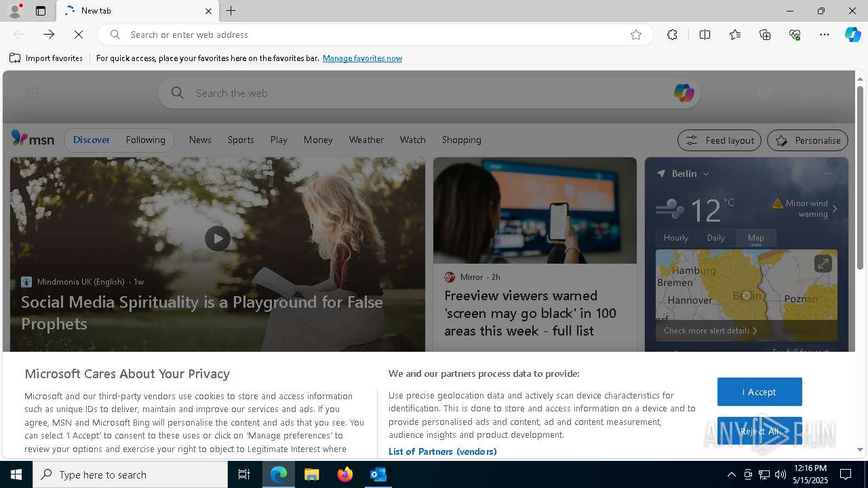
Task: Click the Personalise button
Action: (808, 140)
